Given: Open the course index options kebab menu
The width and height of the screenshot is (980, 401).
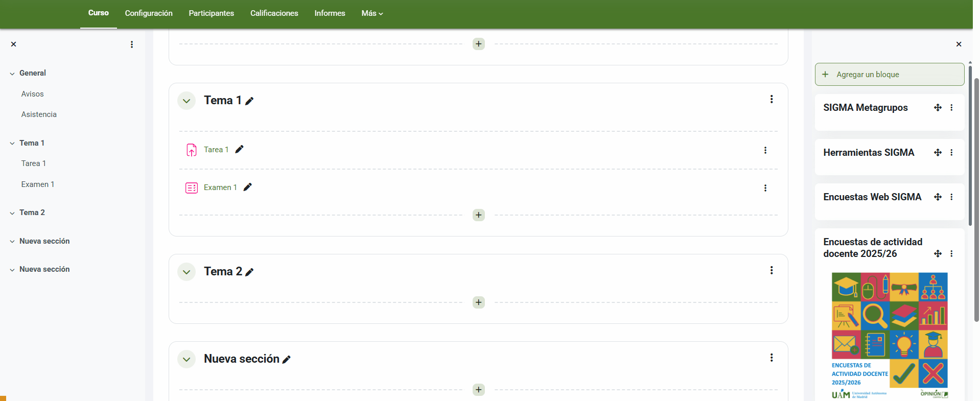Looking at the screenshot, I should click(132, 44).
